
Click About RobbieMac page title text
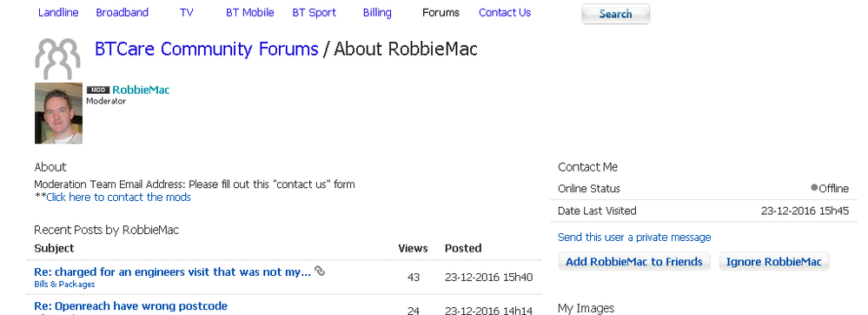click(x=405, y=49)
